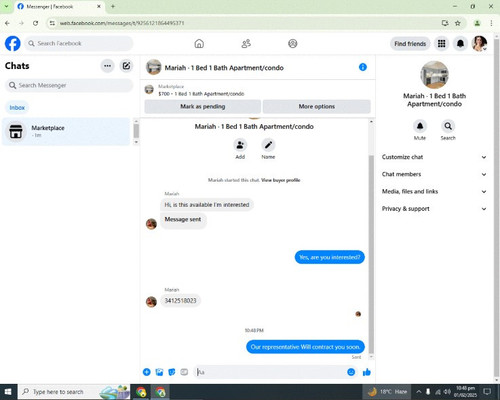The height and width of the screenshot is (400, 500).
Task: Click the 'Yes, are you interested?' message
Action: coord(330,257)
